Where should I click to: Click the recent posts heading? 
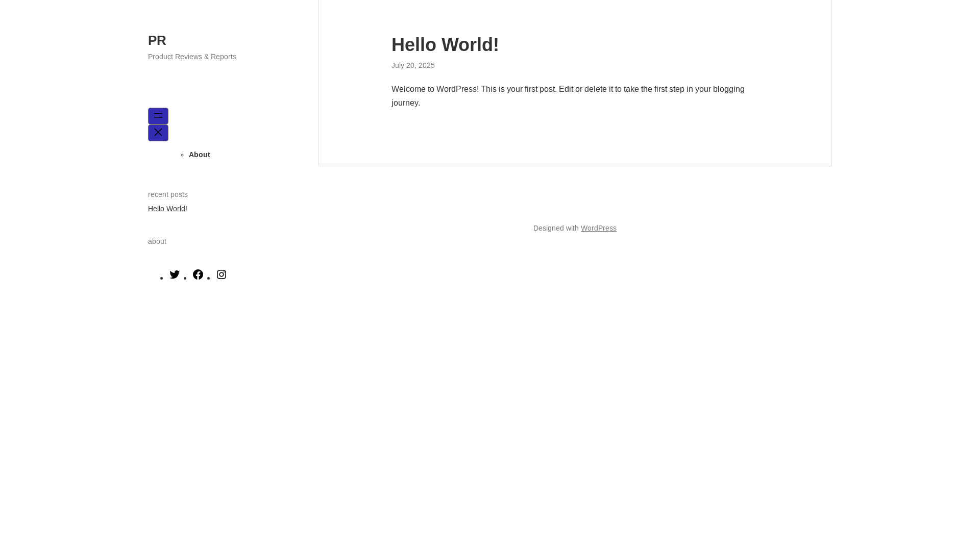coord(168,194)
